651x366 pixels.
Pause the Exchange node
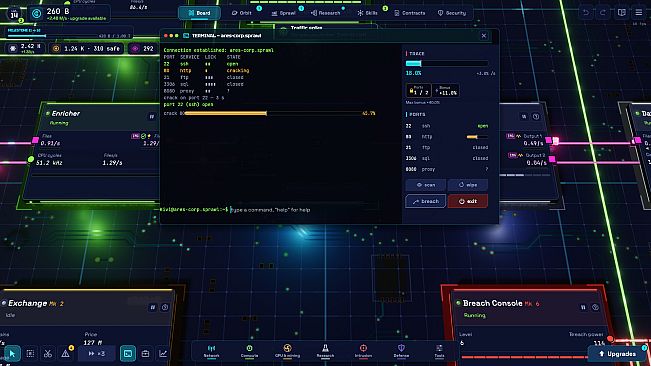click(x=152, y=307)
